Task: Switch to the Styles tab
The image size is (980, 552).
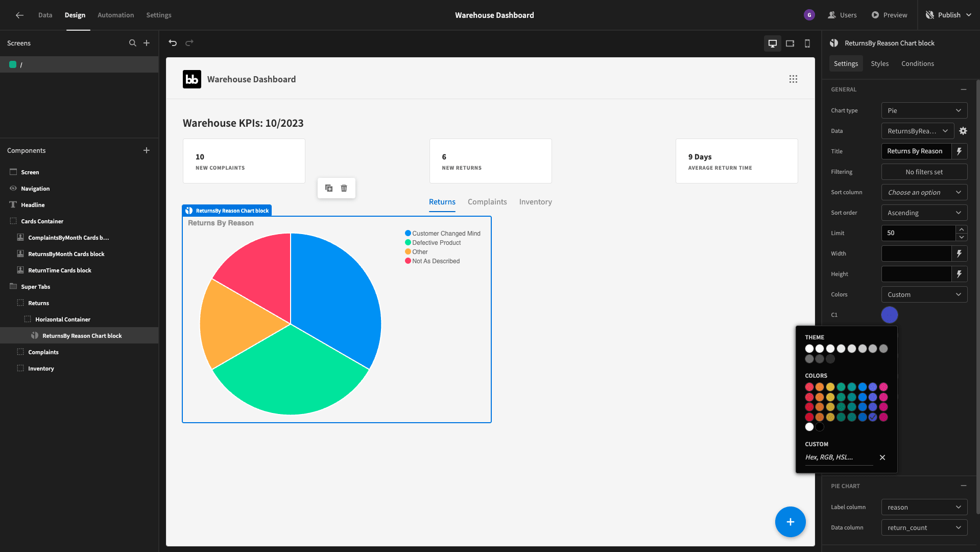Action: (880, 63)
